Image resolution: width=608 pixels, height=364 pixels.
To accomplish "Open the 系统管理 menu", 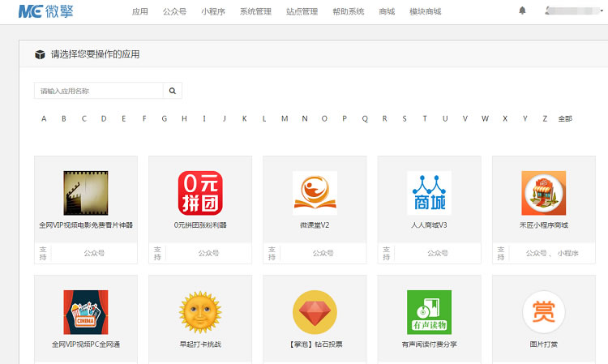I will [x=255, y=11].
